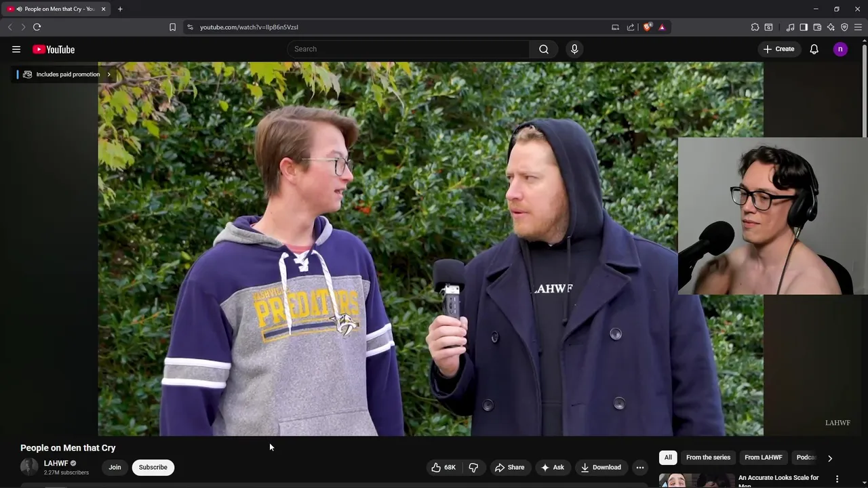
Task: Open Brave Shields lion icon
Action: [648, 27]
